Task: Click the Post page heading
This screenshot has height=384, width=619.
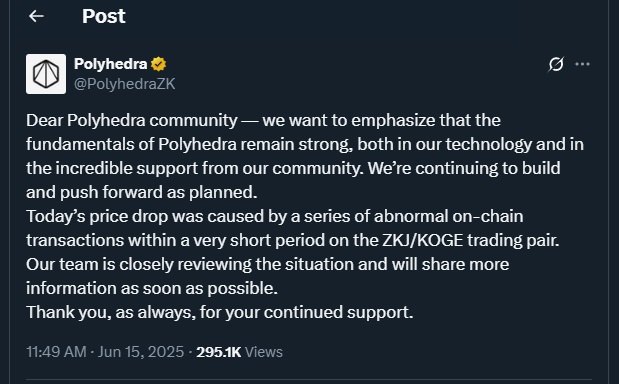Action: (104, 17)
